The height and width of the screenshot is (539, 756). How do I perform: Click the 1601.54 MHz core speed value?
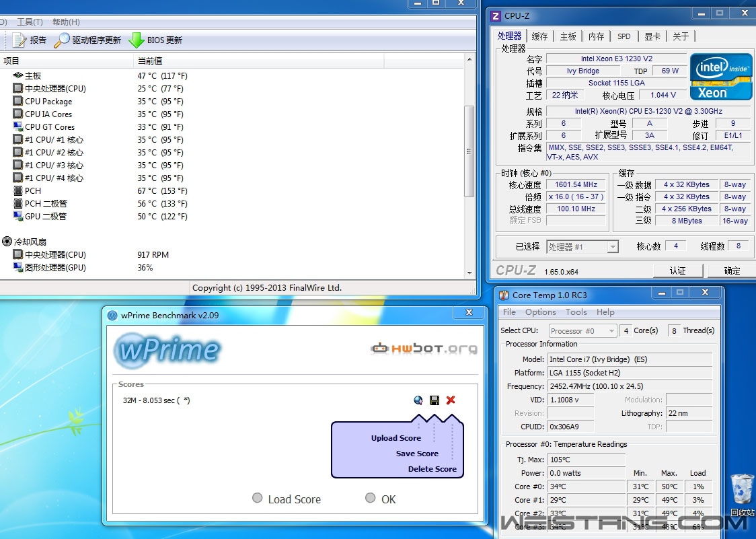pyautogui.click(x=576, y=184)
